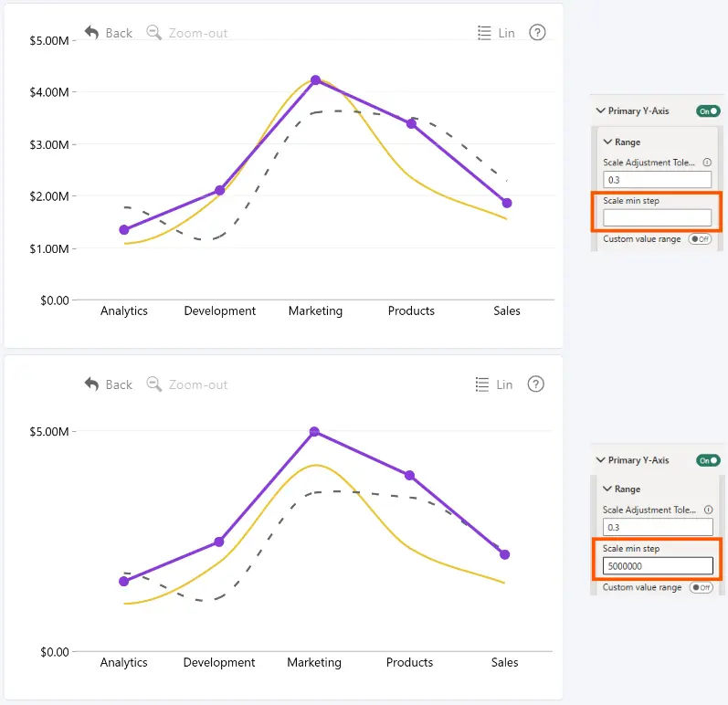The width and height of the screenshot is (728, 705).
Task: Click info icon next to bottom Scale Adjustment Tolerance
Action: click(x=708, y=510)
